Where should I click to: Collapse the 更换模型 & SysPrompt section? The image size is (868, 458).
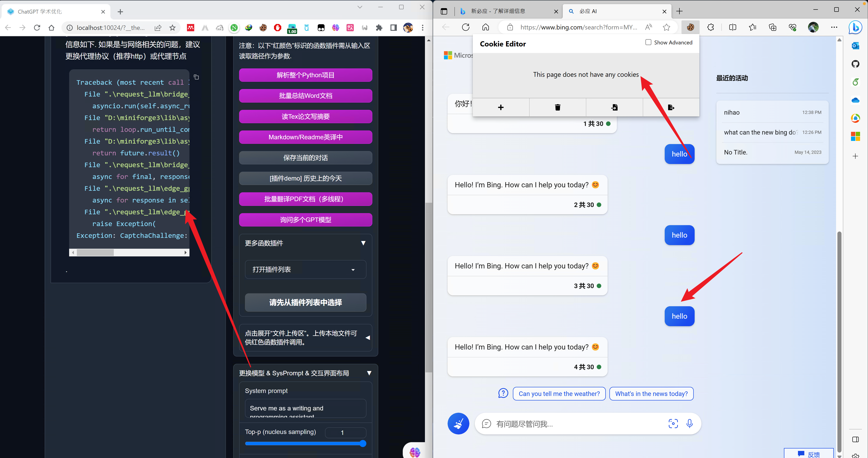click(x=369, y=373)
